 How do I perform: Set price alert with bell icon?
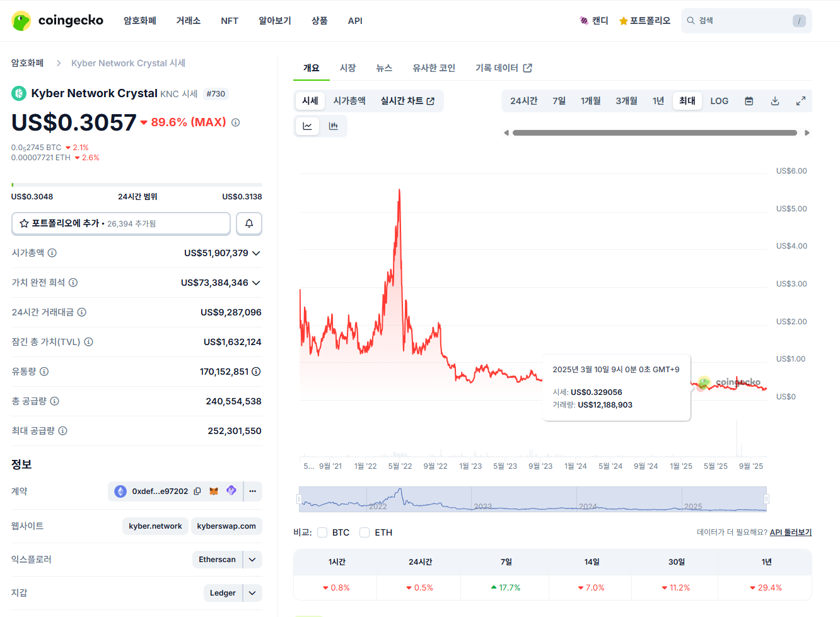click(249, 223)
